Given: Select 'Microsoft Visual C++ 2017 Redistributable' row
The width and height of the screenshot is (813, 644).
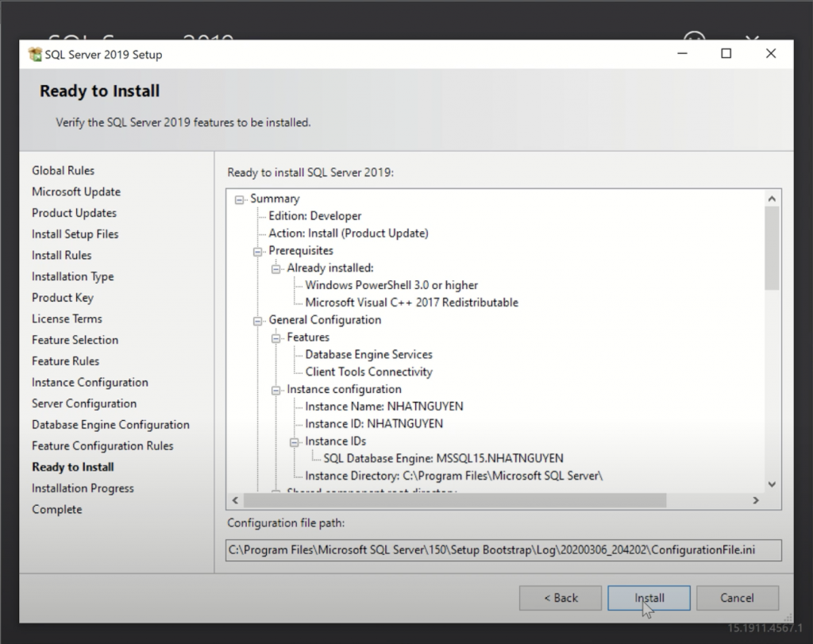Looking at the screenshot, I should [x=412, y=303].
